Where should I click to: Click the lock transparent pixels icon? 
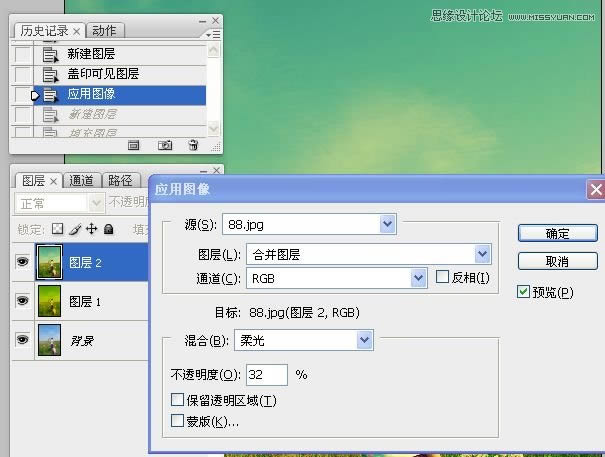coord(57,229)
